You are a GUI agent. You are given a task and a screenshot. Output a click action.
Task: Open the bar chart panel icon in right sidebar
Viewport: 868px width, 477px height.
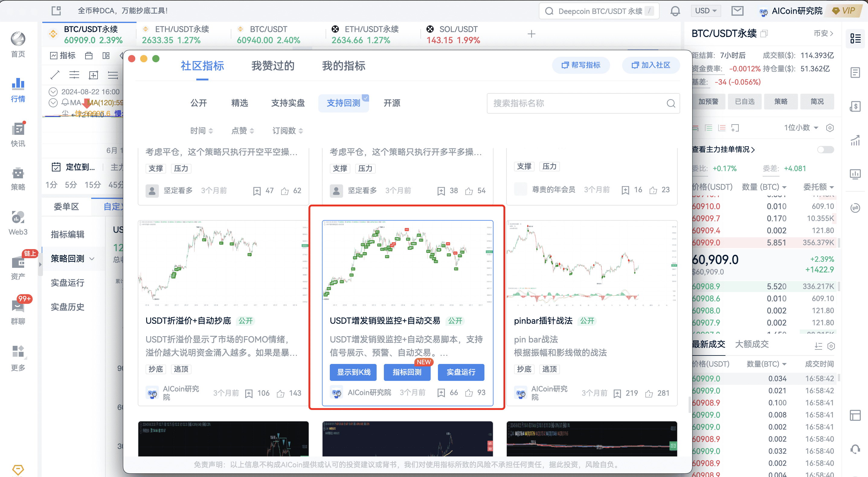[855, 174]
